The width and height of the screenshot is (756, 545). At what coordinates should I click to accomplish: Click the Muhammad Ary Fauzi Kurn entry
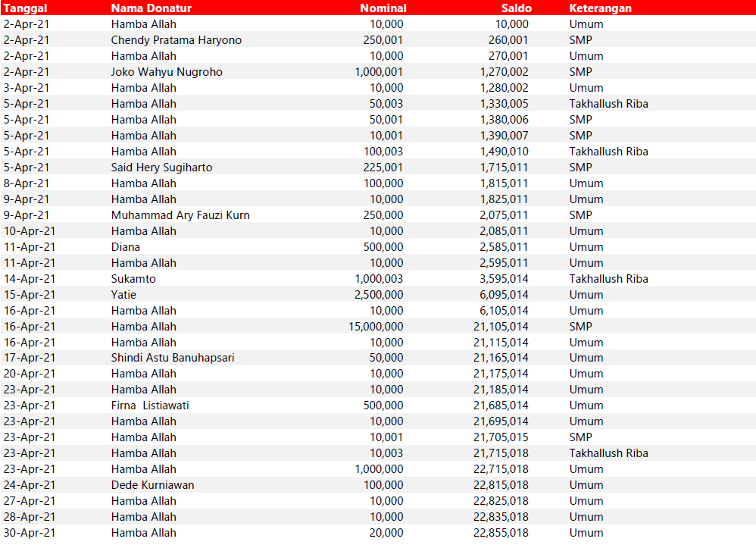pyautogui.click(x=180, y=215)
